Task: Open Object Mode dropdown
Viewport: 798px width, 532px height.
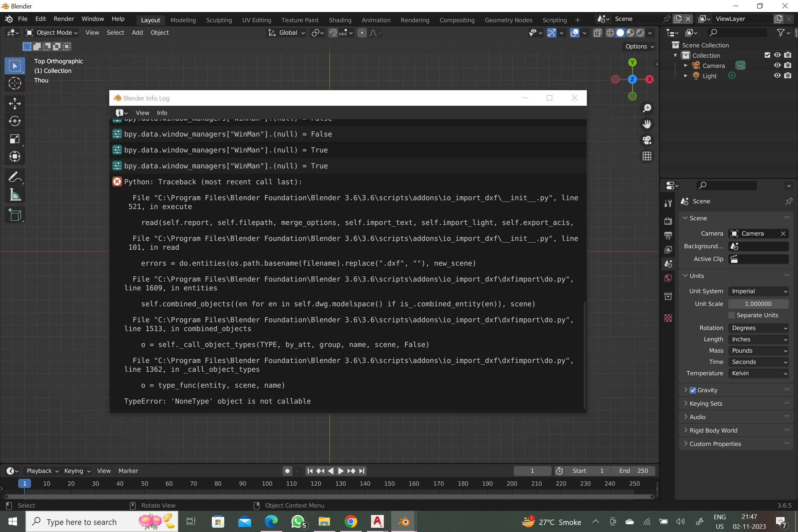Action: click(52, 33)
